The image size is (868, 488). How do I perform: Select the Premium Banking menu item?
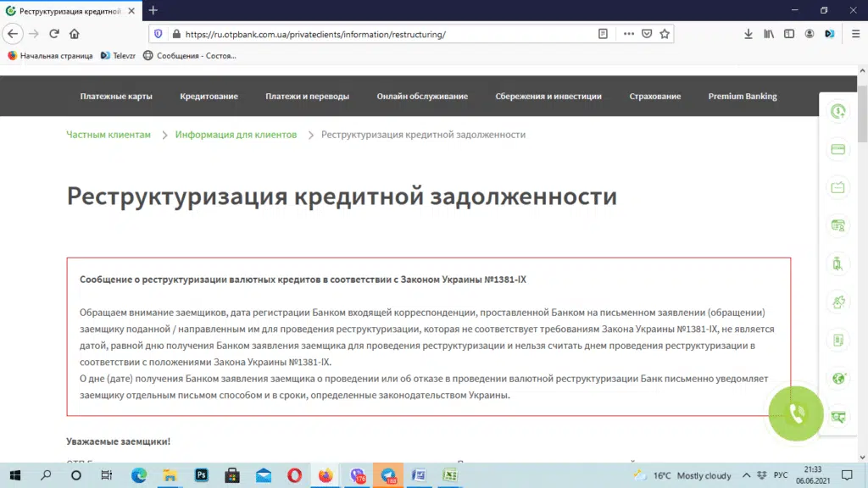[742, 97]
